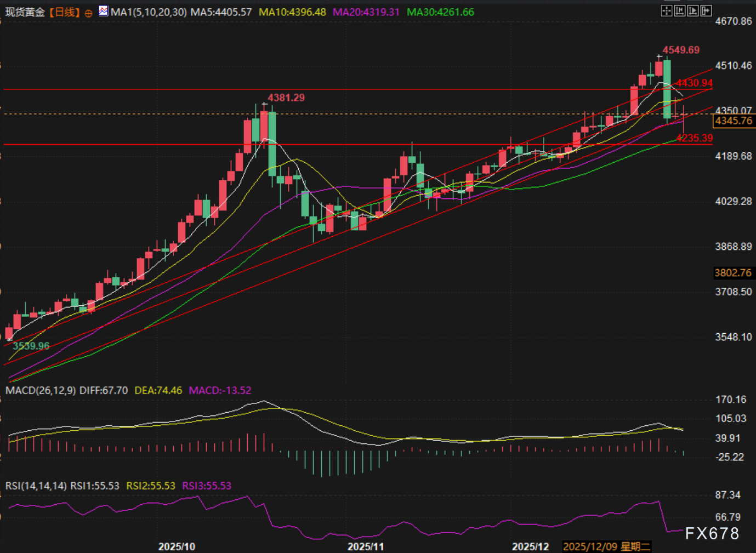
Task: Click the crosshair cursor icon
Action: click(666, 10)
